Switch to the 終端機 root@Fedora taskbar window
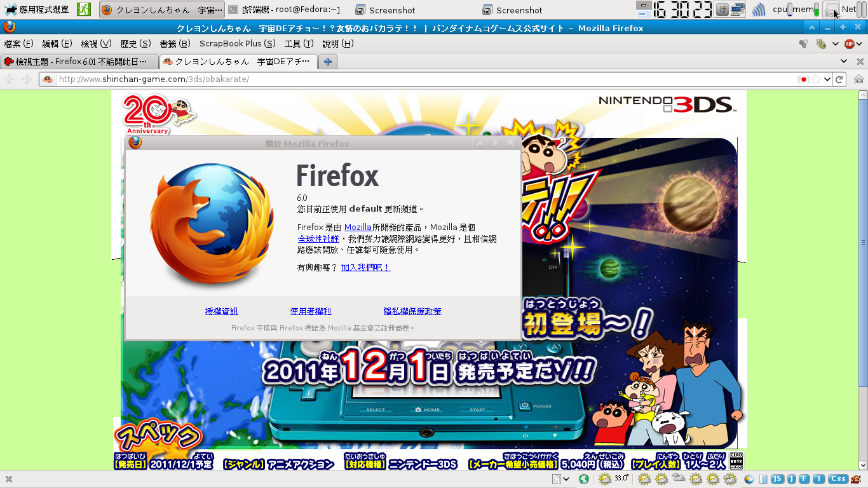 tap(284, 10)
